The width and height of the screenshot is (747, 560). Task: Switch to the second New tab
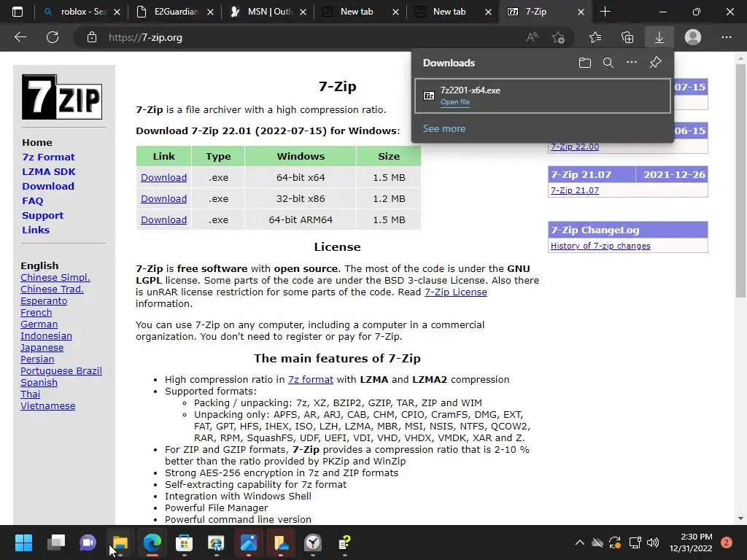coord(448,12)
